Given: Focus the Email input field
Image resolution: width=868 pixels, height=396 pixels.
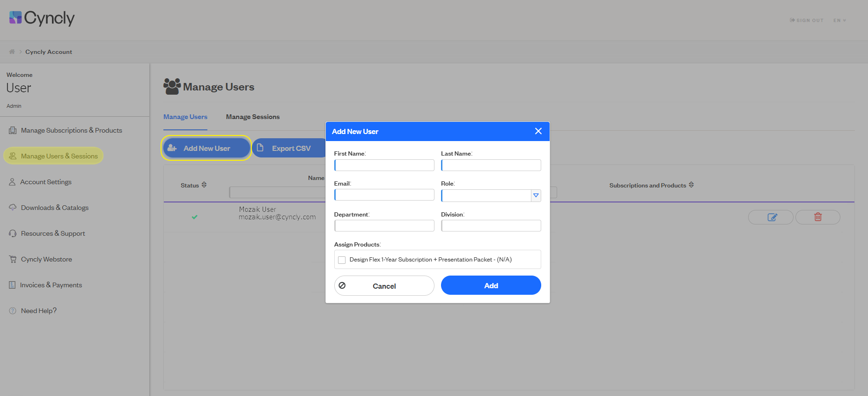Looking at the screenshot, I should click(384, 195).
